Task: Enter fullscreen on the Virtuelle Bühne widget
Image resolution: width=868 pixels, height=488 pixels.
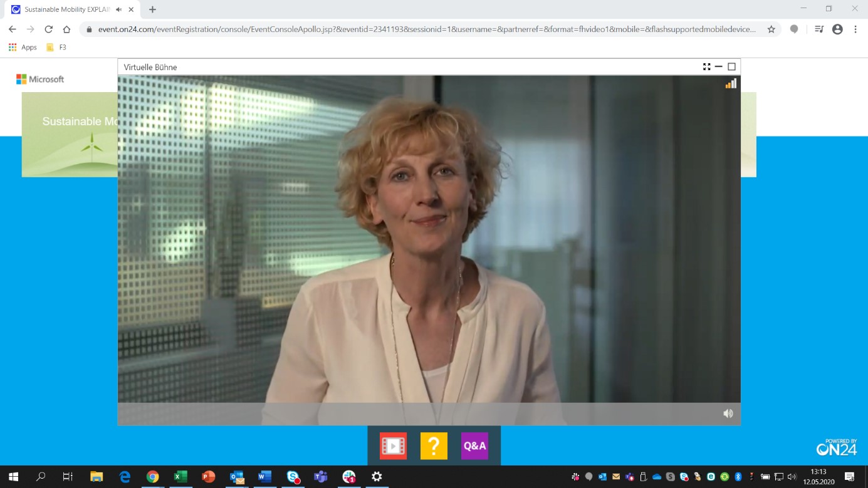Action: [707, 66]
